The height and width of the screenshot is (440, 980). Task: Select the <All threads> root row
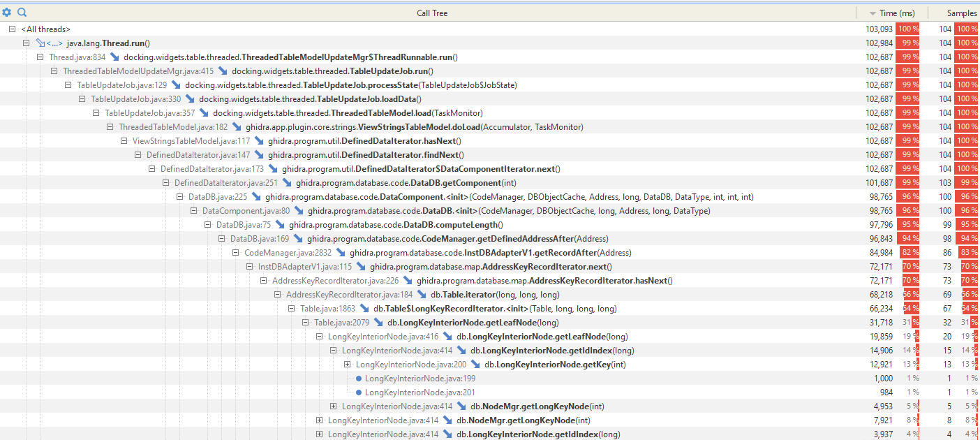click(x=489, y=29)
